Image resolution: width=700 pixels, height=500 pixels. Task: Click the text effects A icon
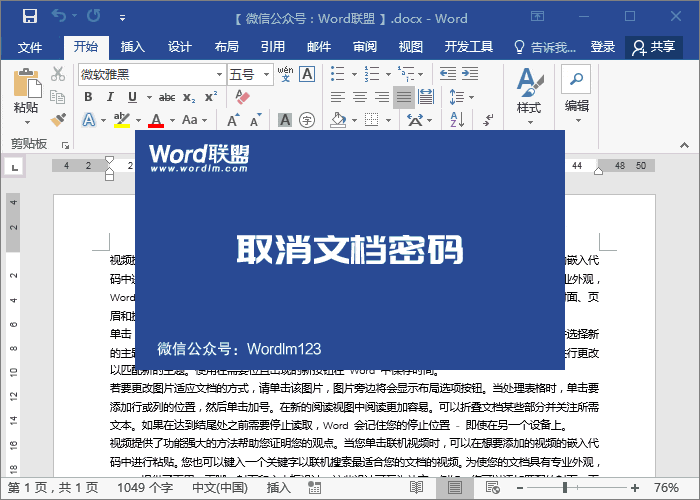tap(89, 120)
